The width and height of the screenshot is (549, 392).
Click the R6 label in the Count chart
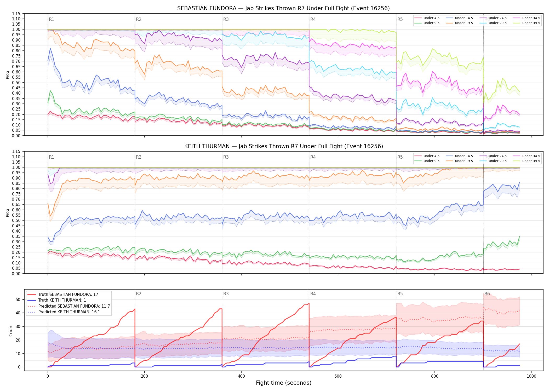[487, 294]
